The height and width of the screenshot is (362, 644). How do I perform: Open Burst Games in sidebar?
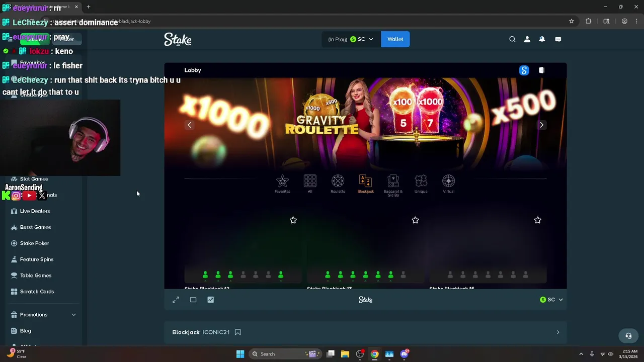35,227
